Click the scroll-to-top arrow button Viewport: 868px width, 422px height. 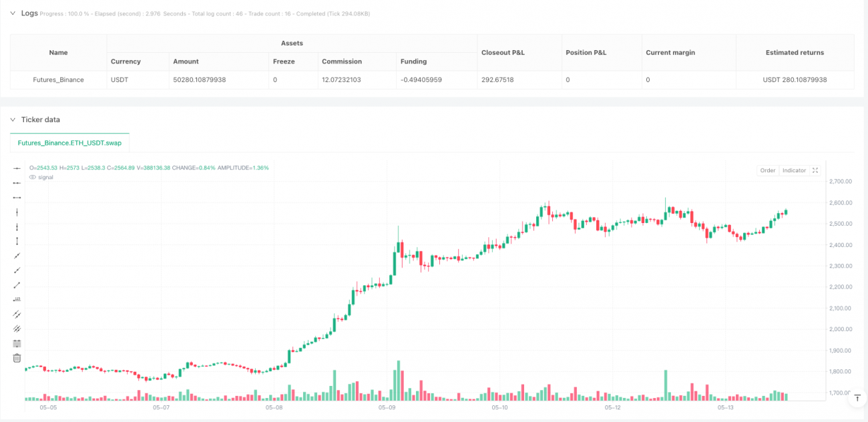pyautogui.click(x=857, y=399)
